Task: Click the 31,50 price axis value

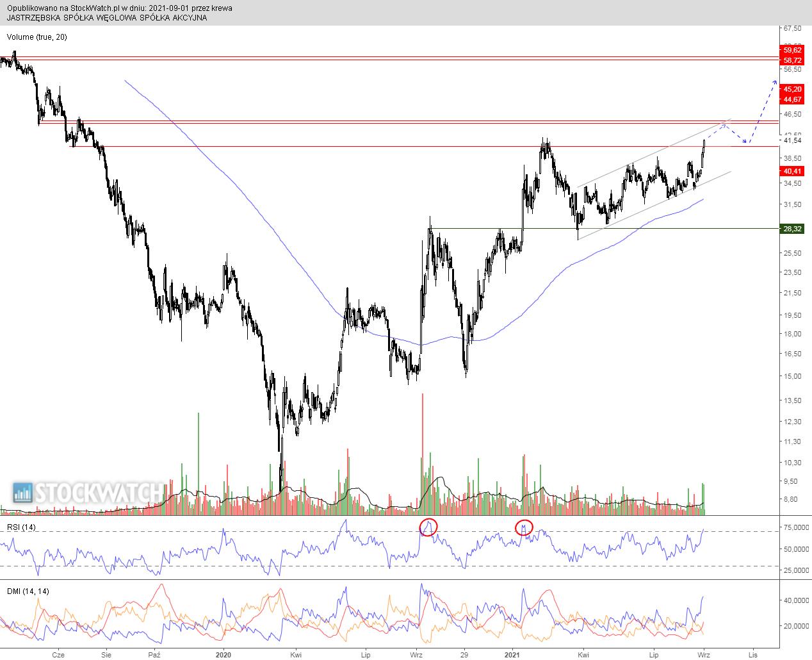Action: point(792,204)
